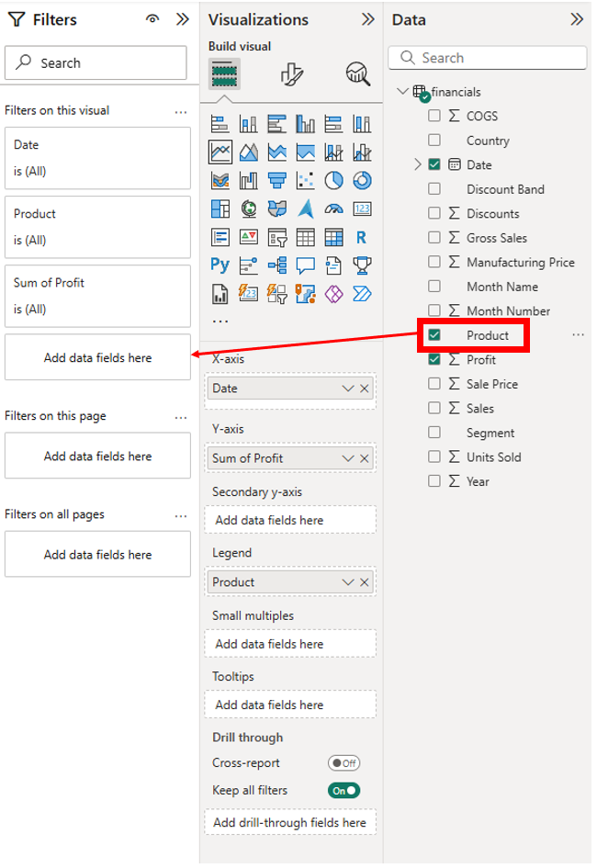Choose the Line chart visualization icon
Image resolution: width=597 pixels, height=868 pixels.
[220, 152]
